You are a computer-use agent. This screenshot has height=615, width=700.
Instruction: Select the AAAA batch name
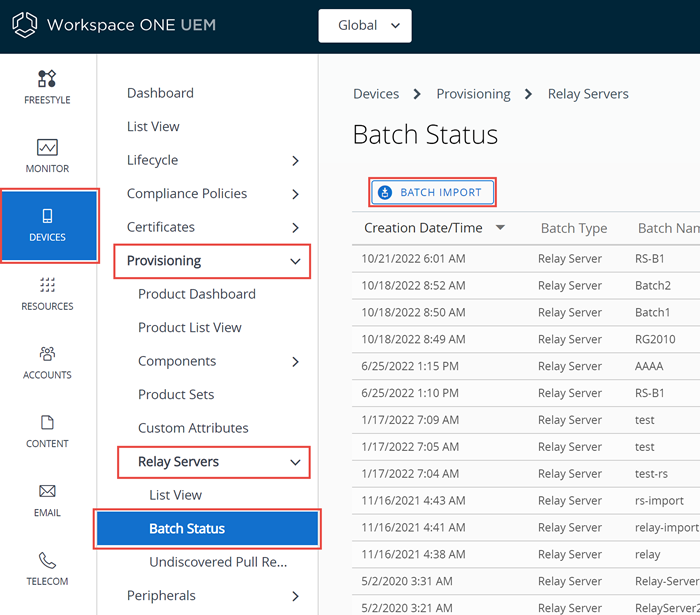click(649, 366)
